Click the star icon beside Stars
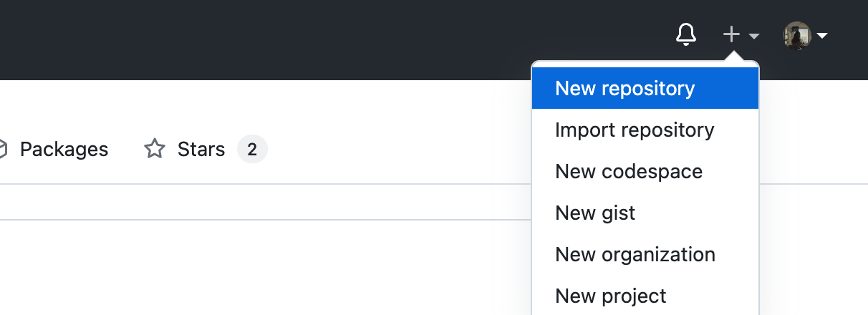The width and height of the screenshot is (868, 315). coord(155,149)
